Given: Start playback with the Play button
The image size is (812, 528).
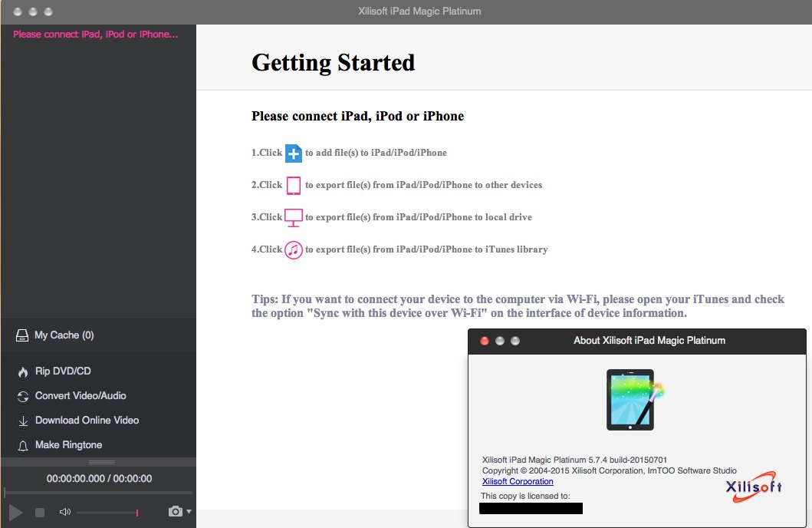Looking at the screenshot, I should tap(16, 513).
